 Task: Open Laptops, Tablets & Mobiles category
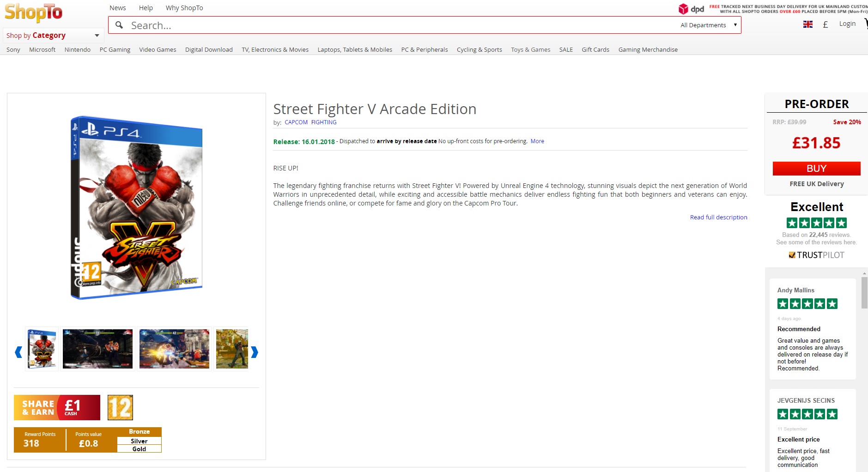pyautogui.click(x=355, y=49)
